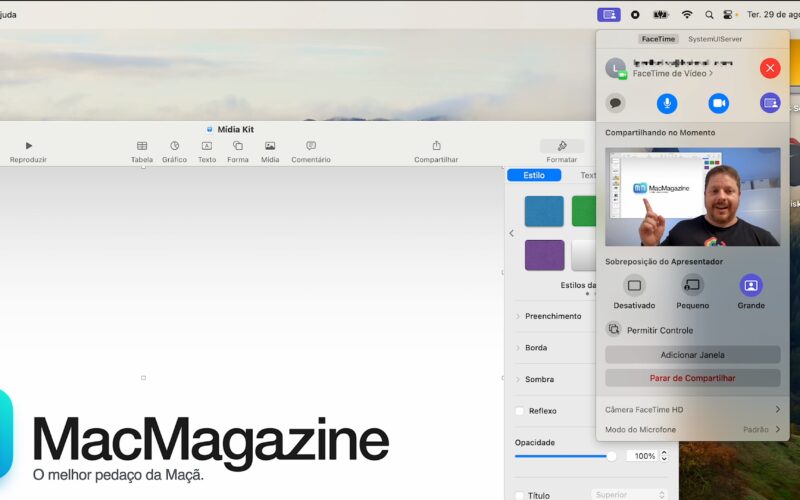Image resolution: width=800 pixels, height=500 pixels.
Task: Open the Superior title position dropdown
Action: pos(629,494)
